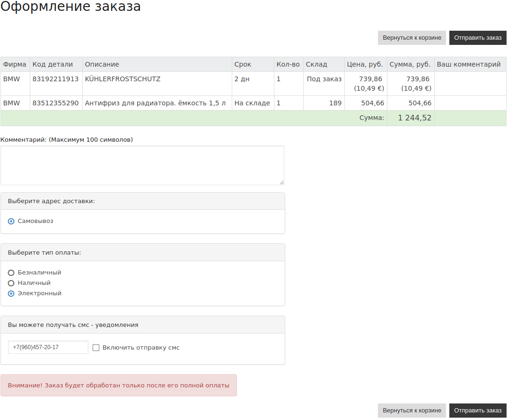Click the Код детали column header
Screen dimensions: 508x420
click(53, 64)
